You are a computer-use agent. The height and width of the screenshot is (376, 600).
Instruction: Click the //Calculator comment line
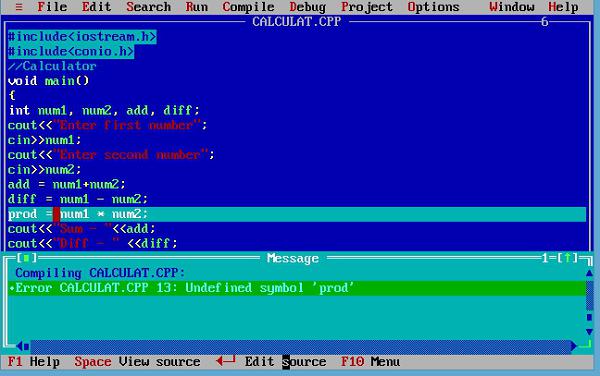click(52, 67)
